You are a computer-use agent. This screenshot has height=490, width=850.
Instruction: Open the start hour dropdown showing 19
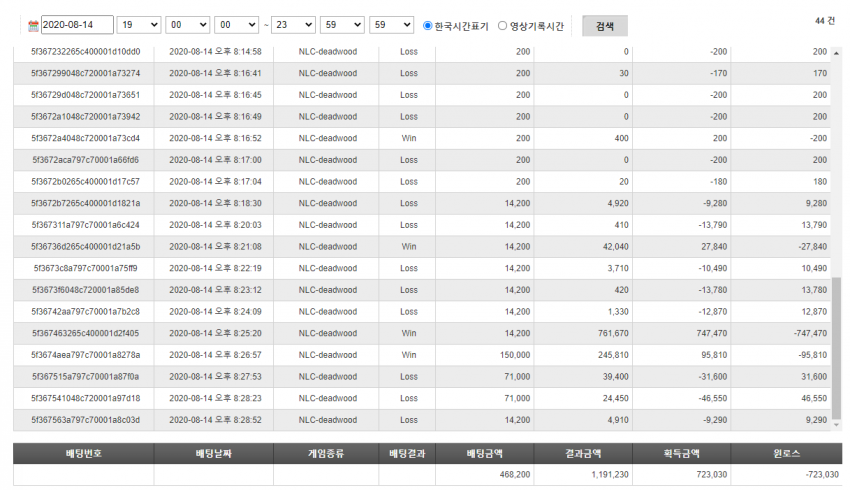coord(139,25)
